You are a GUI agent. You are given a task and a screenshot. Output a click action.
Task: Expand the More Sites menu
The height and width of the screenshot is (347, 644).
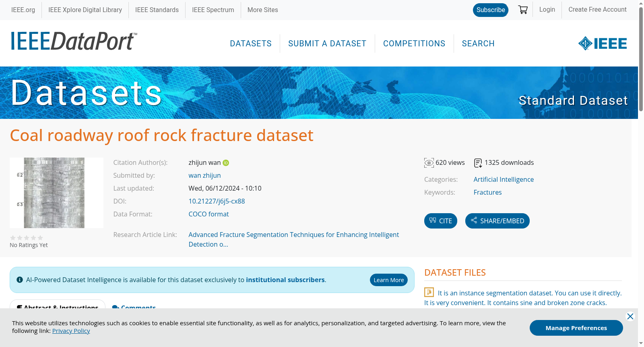click(x=262, y=10)
